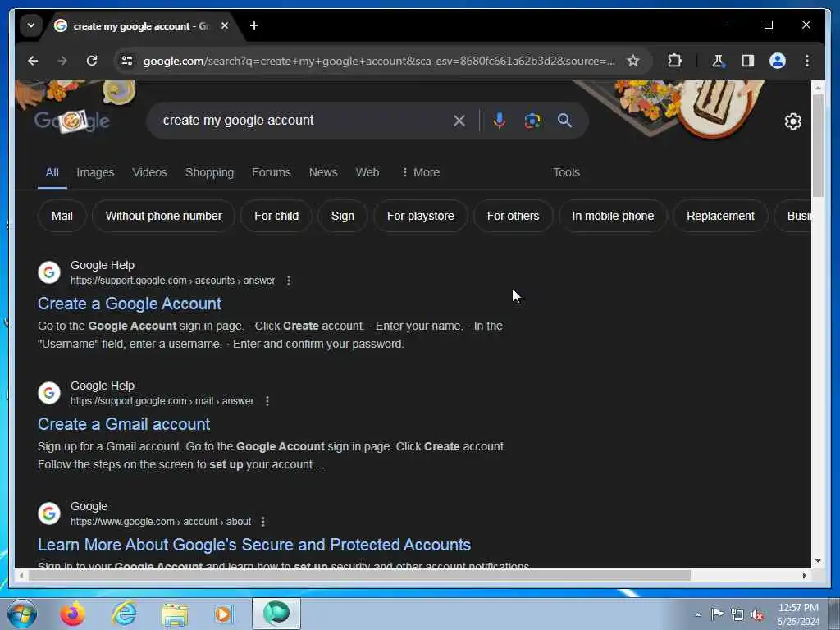Click the search query input field
Viewport: 840px width, 630px height.
click(303, 121)
